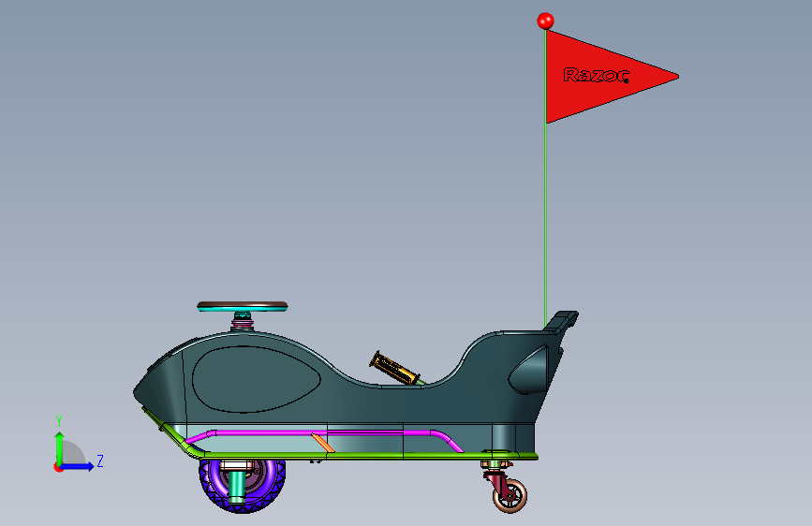812x526 pixels.
Task: Click the Z axis label of triad
Action: tap(100, 460)
